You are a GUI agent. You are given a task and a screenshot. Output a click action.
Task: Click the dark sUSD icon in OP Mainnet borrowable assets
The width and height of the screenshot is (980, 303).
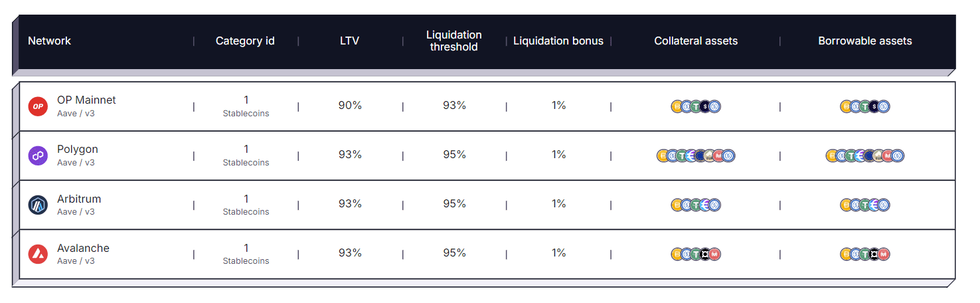pyautogui.click(x=874, y=106)
